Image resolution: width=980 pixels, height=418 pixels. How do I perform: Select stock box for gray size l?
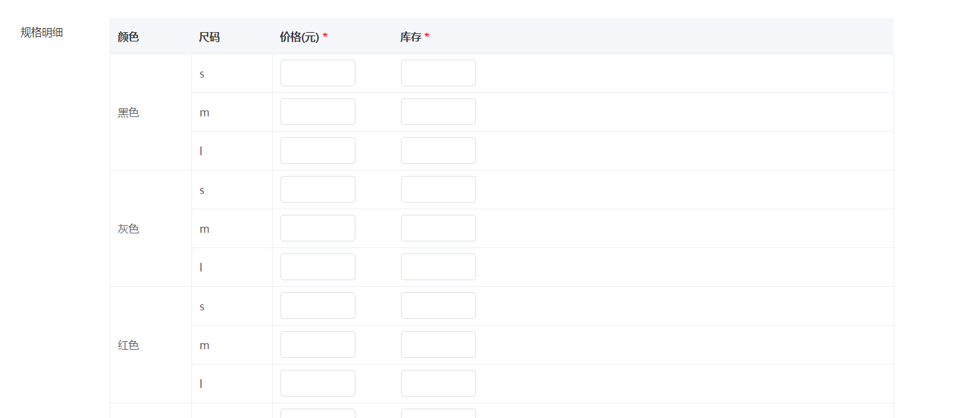[x=438, y=267]
